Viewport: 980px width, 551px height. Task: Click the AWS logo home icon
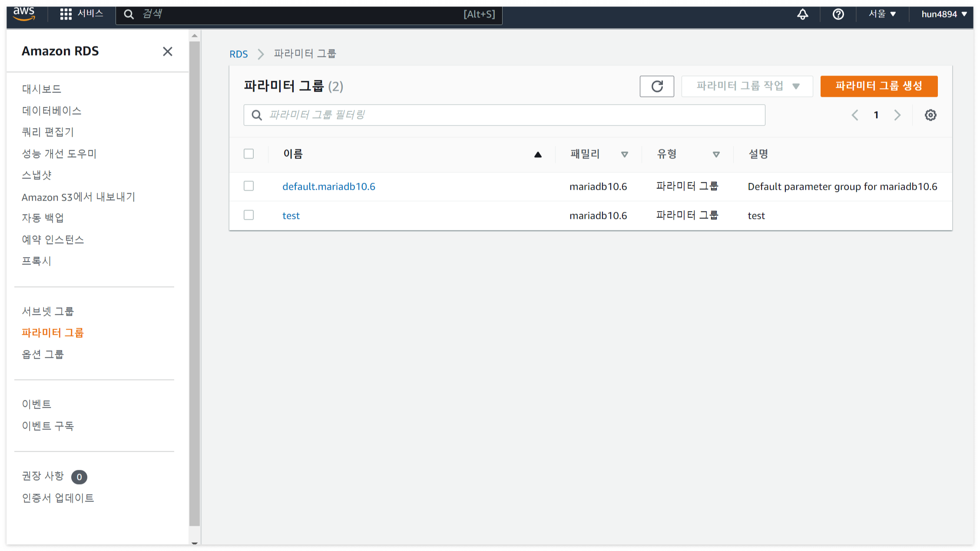click(24, 13)
